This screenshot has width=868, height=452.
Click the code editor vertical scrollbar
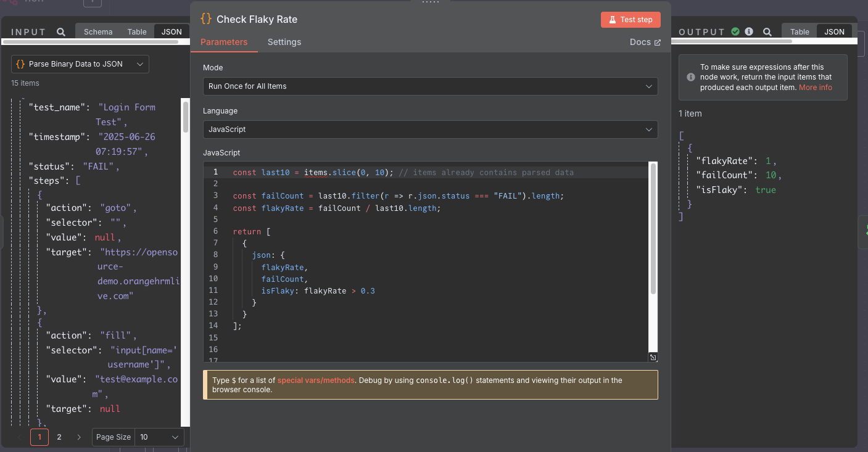tap(653, 228)
